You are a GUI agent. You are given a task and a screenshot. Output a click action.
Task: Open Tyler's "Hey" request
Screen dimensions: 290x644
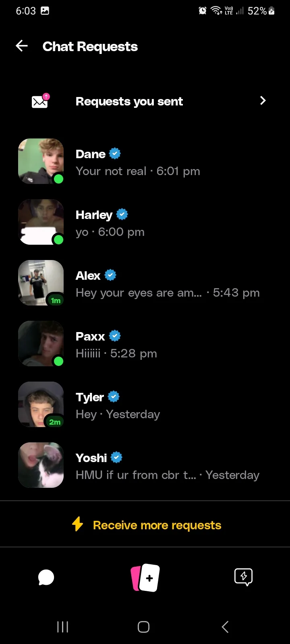tap(145, 405)
